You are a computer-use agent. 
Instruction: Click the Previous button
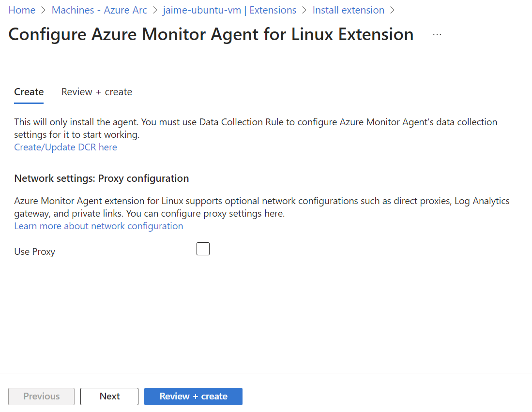(41, 396)
